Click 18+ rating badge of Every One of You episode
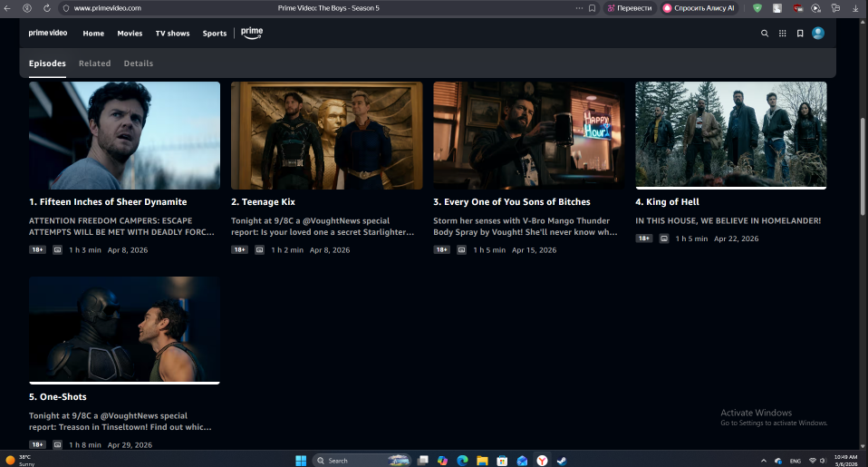This screenshot has width=868, height=467. (442, 250)
